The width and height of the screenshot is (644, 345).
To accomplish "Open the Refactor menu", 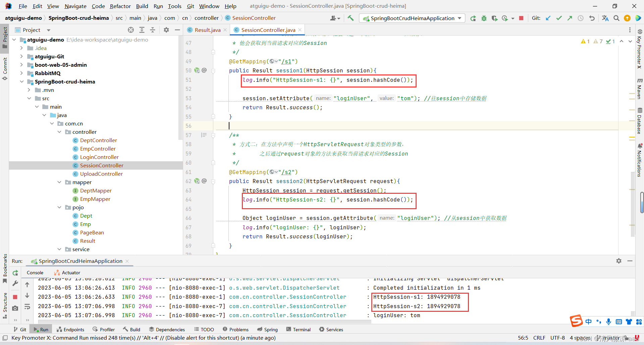I will 120,6.
